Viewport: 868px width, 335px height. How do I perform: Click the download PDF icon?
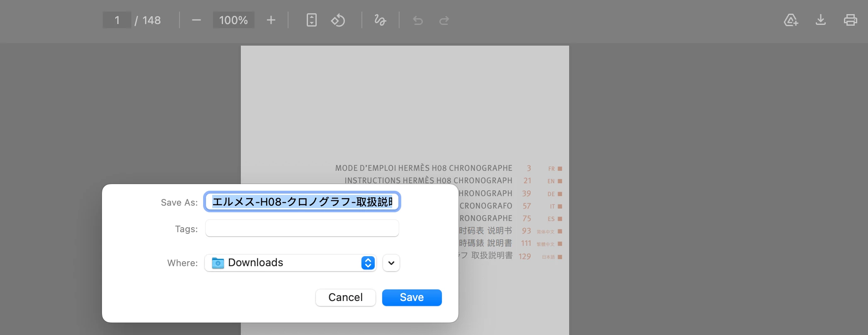coord(821,20)
